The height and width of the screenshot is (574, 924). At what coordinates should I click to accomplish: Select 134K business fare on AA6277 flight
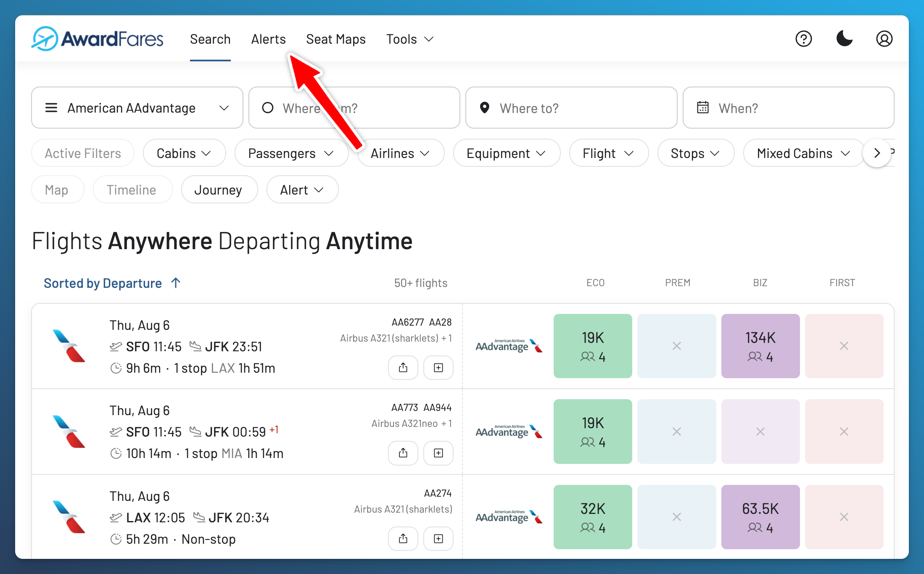coord(760,346)
